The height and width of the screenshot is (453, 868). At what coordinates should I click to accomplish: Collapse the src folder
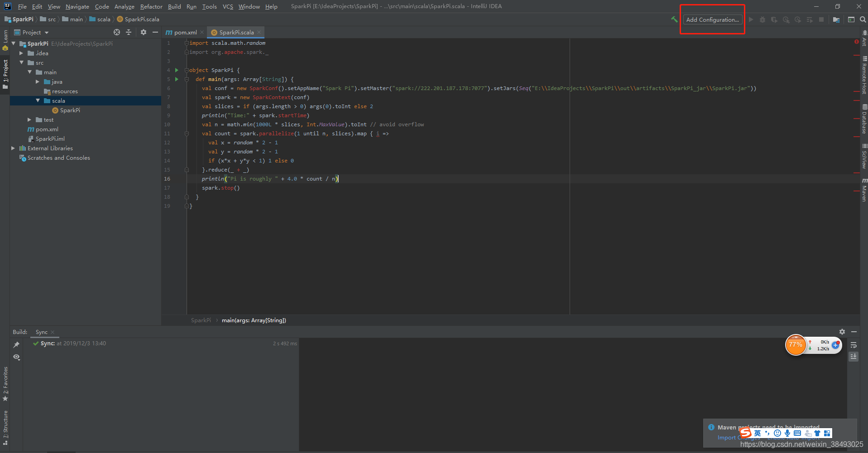pyautogui.click(x=21, y=62)
